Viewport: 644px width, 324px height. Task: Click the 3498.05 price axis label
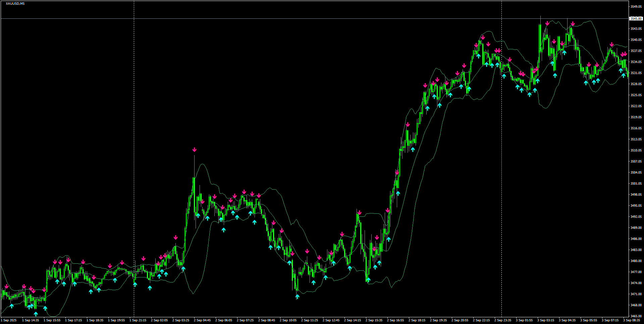coord(636,195)
